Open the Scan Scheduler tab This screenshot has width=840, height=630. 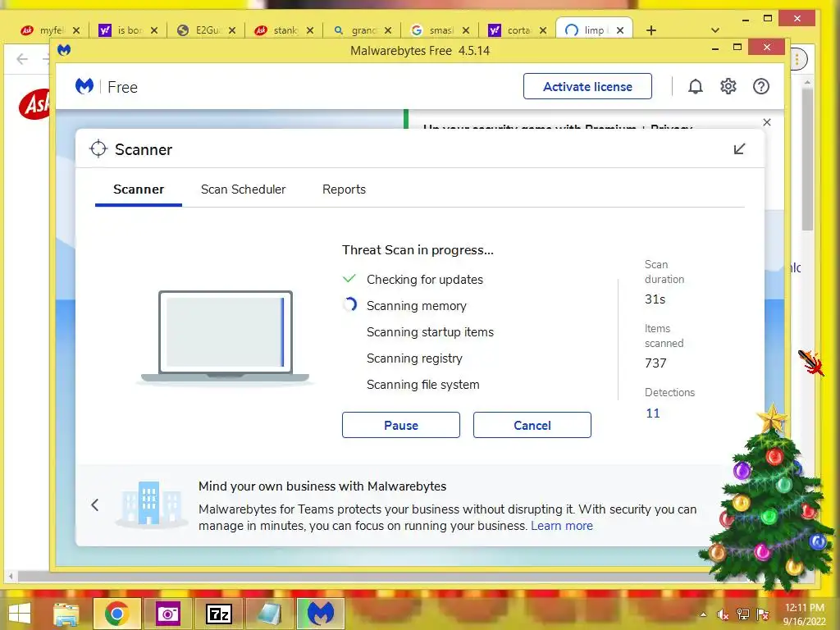[243, 189]
